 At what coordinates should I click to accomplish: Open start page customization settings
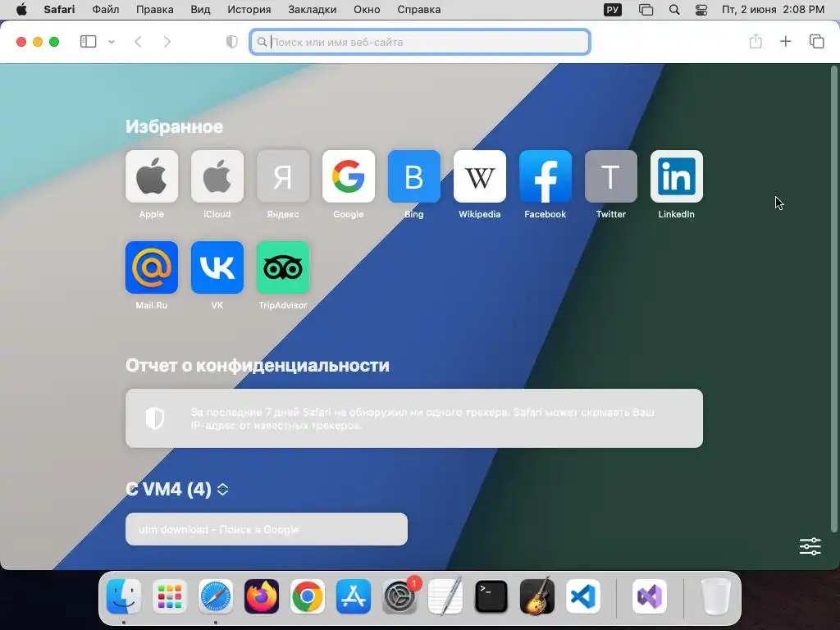[x=810, y=546]
